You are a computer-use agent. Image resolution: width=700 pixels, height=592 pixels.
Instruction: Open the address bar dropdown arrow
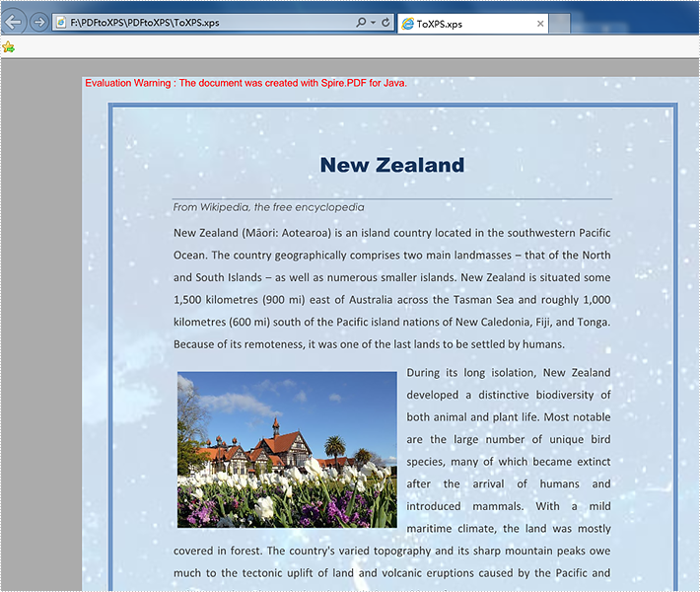click(374, 23)
